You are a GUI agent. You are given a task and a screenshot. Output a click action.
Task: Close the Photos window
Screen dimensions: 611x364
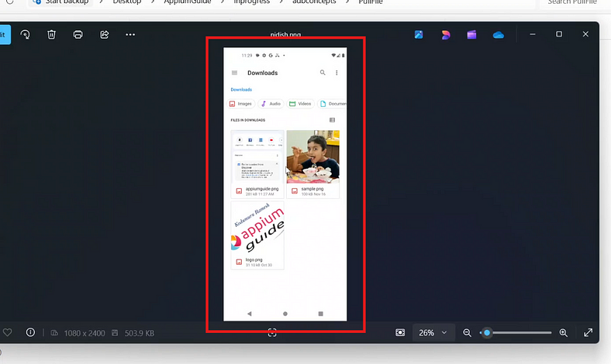click(585, 34)
